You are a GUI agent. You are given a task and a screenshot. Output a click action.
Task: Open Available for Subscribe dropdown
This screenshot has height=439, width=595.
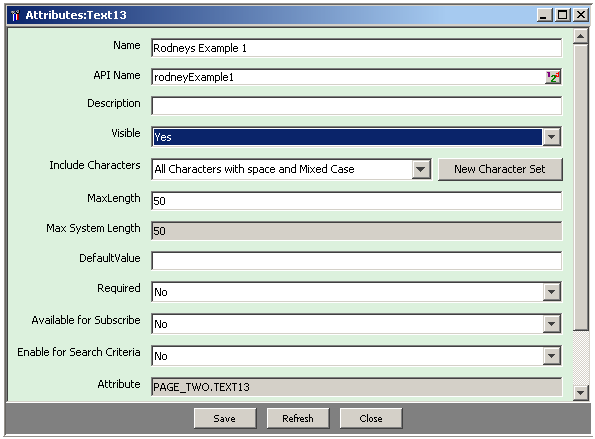click(551, 324)
